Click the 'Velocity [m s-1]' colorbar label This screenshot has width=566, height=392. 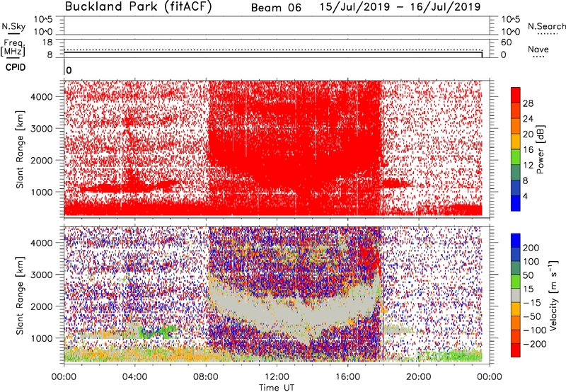click(553, 295)
